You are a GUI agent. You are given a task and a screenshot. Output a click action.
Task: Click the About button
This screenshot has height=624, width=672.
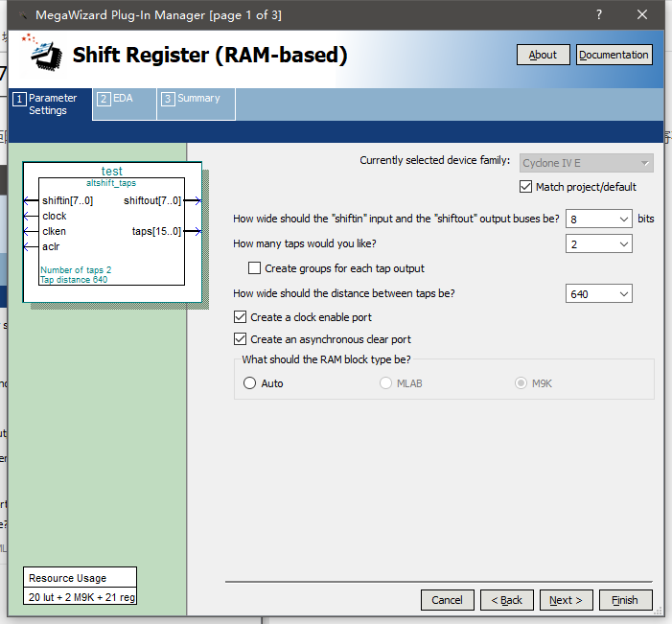[543, 55]
